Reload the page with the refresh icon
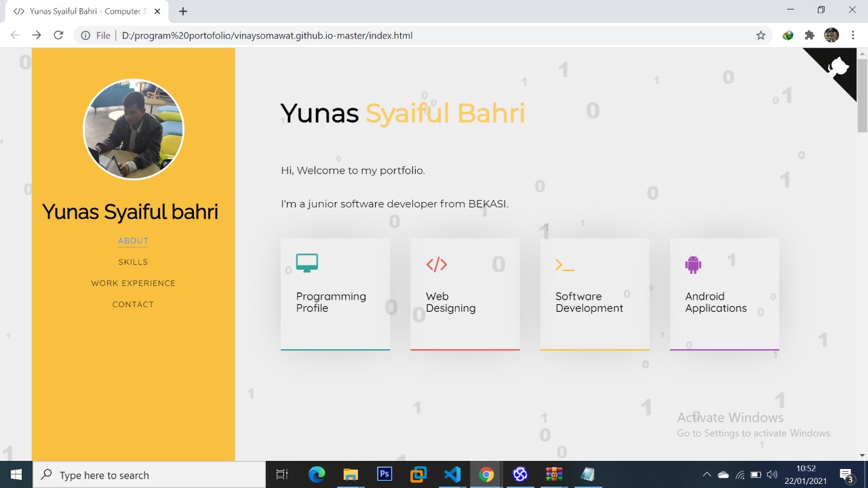 tap(58, 35)
